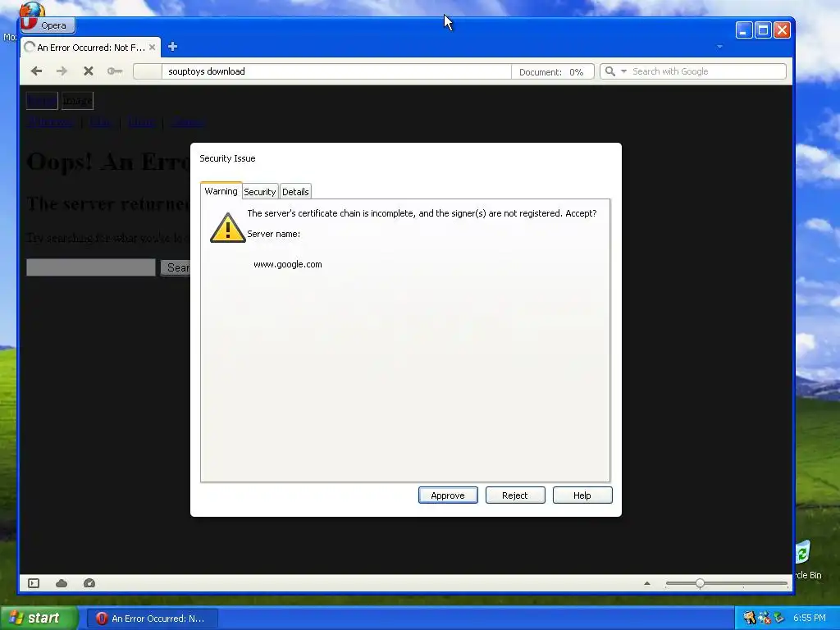Click the forward navigation arrow
This screenshot has height=630, width=840.
click(x=62, y=71)
